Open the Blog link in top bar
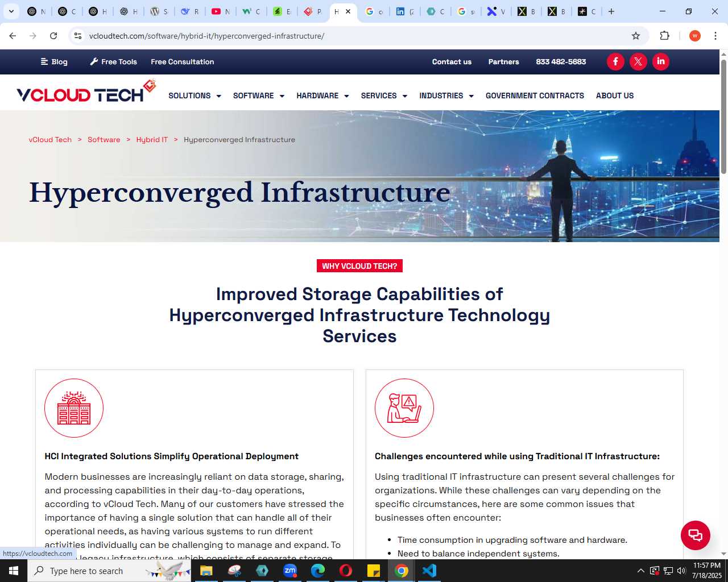 tap(54, 61)
